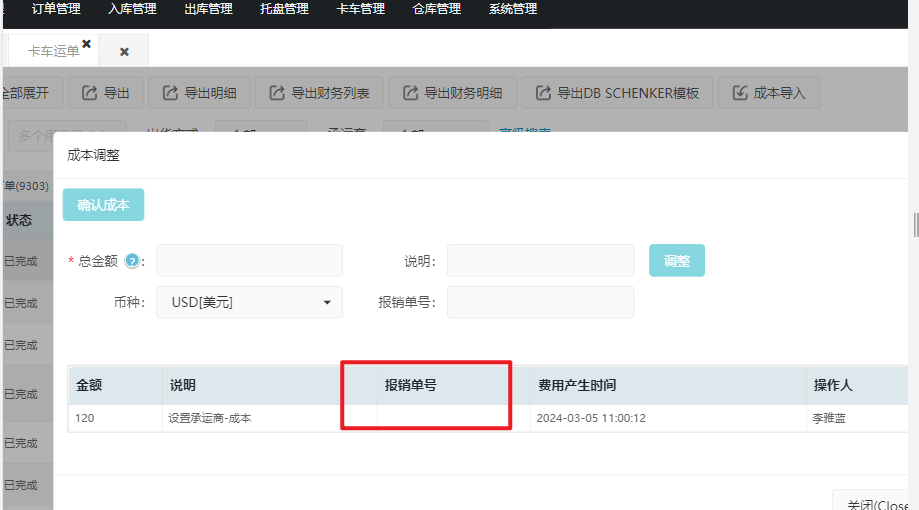
Task: Open the 卡车管理 menu
Action: [361, 9]
